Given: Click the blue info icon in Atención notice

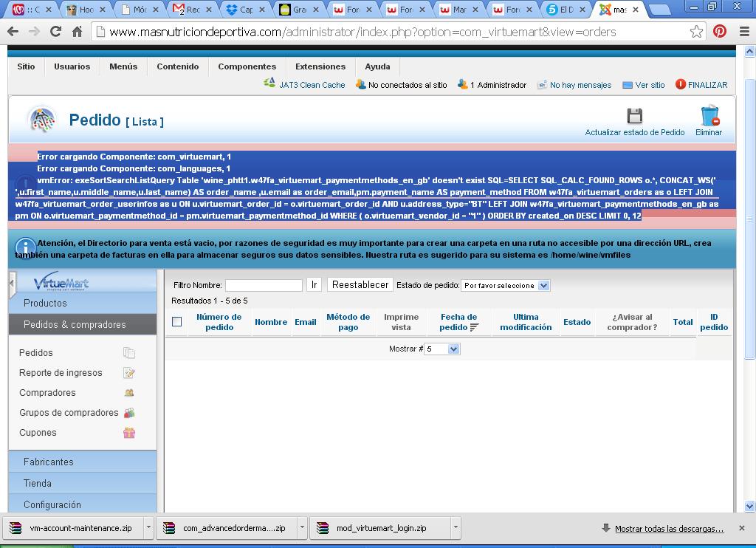Looking at the screenshot, I should (x=26, y=248).
